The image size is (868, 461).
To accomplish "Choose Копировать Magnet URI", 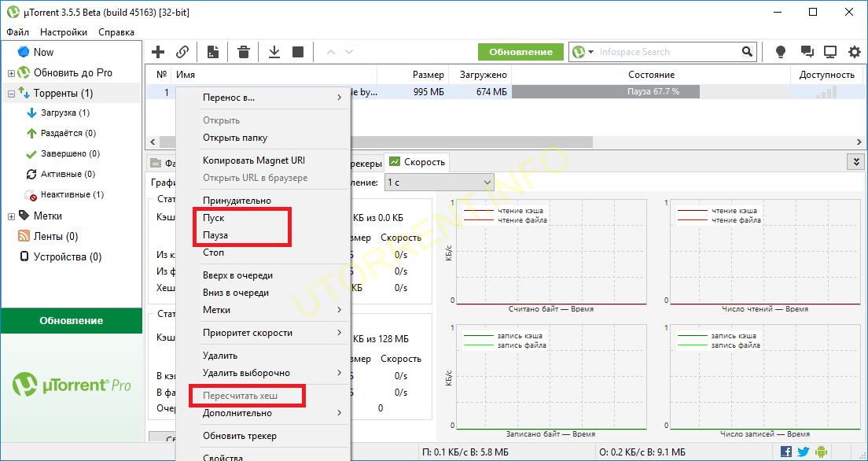I will [263, 160].
